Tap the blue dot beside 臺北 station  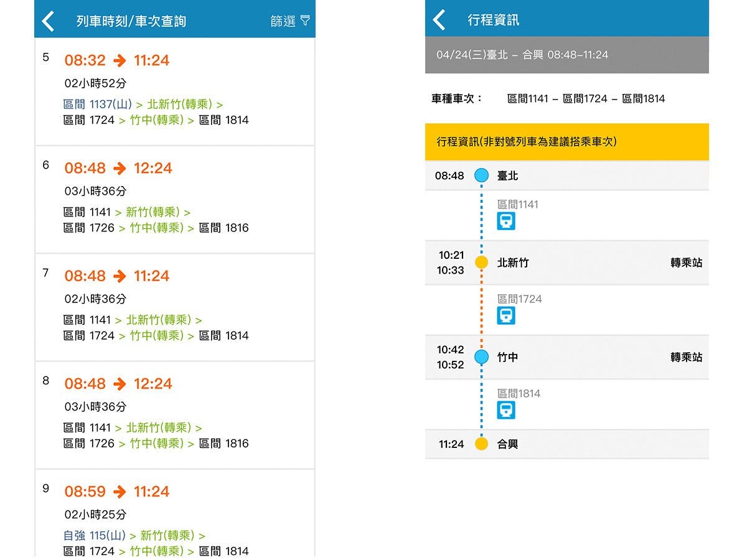pyautogui.click(x=481, y=175)
